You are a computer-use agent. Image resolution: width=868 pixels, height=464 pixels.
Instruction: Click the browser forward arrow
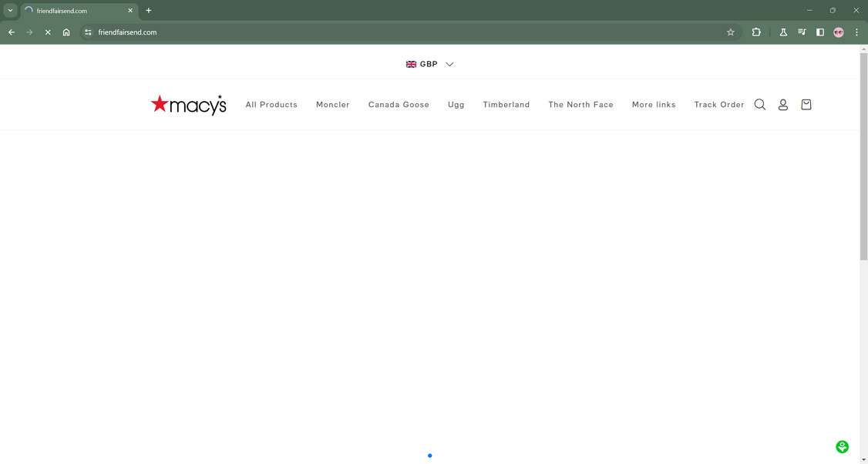pos(29,32)
